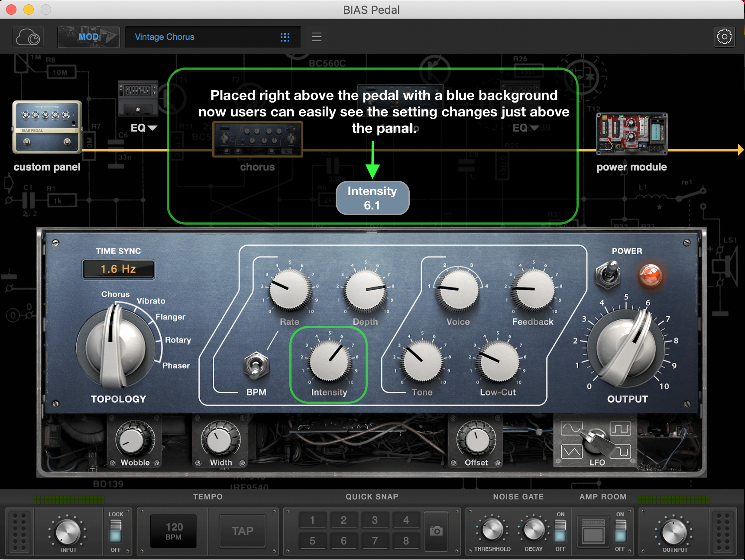Select Quick Snap slot 3
This screenshot has height=560, width=745.
(375, 520)
